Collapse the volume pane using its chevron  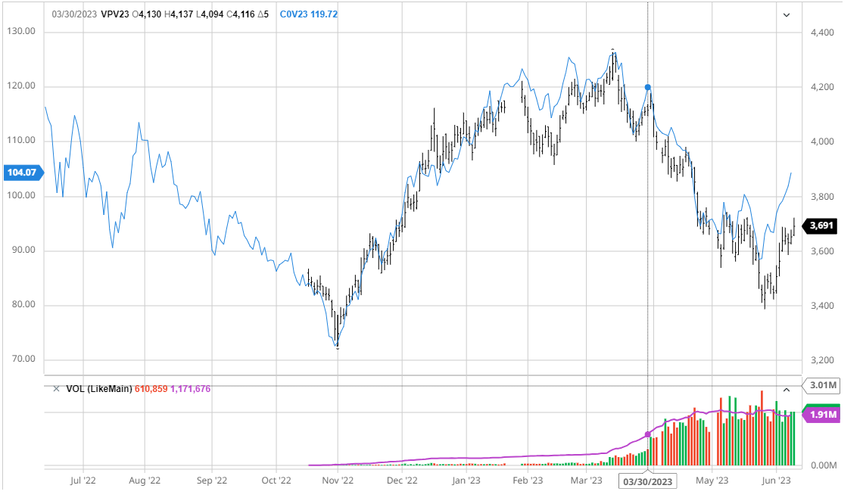pyautogui.click(x=786, y=390)
